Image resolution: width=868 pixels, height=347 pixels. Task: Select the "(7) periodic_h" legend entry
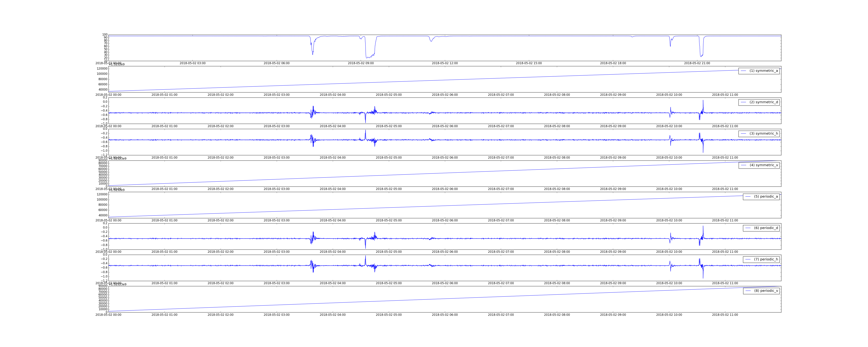point(766,259)
